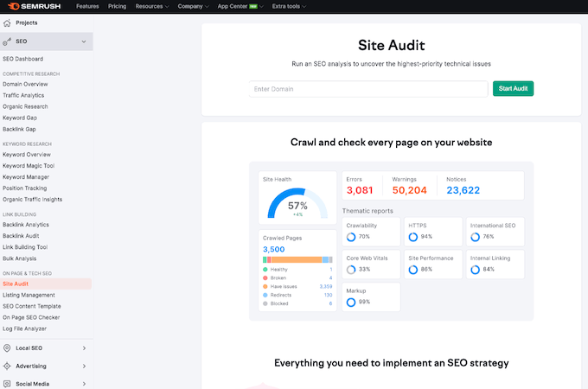Click the blue Redirects legend dot
Image resolution: width=588 pixels, height=389 pixels.
pos(265,295)
